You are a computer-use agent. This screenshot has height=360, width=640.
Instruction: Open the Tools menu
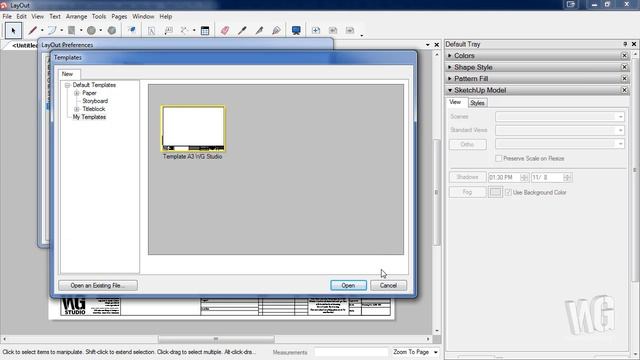point(99,16)
